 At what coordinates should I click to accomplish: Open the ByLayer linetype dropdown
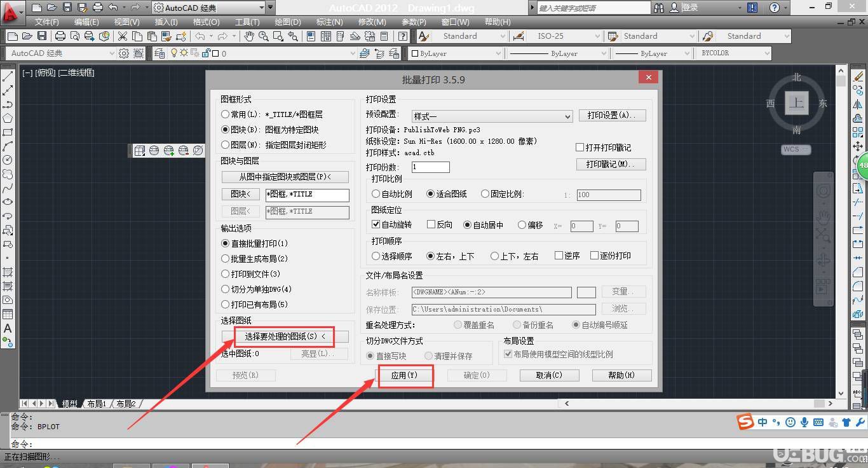(x=558, y=53)
